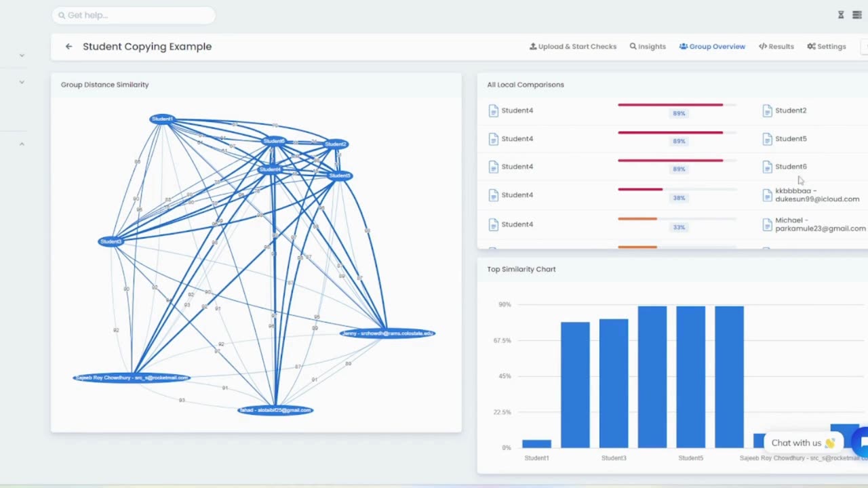Viewport: 868px width, 488px height.
Task: Select the Group Overview tab
Action: pos(712,46)
